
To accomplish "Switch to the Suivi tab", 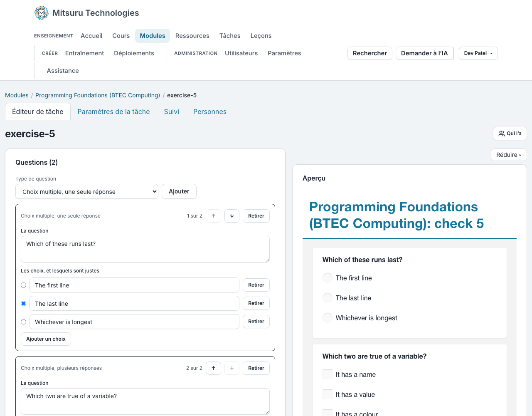I will [x=172, y=111].
